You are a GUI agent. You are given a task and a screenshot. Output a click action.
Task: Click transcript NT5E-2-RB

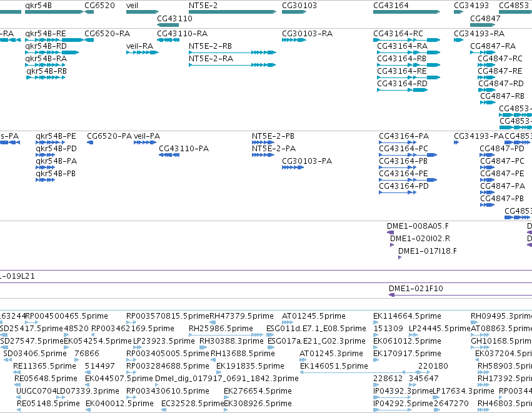pos(210,46)
